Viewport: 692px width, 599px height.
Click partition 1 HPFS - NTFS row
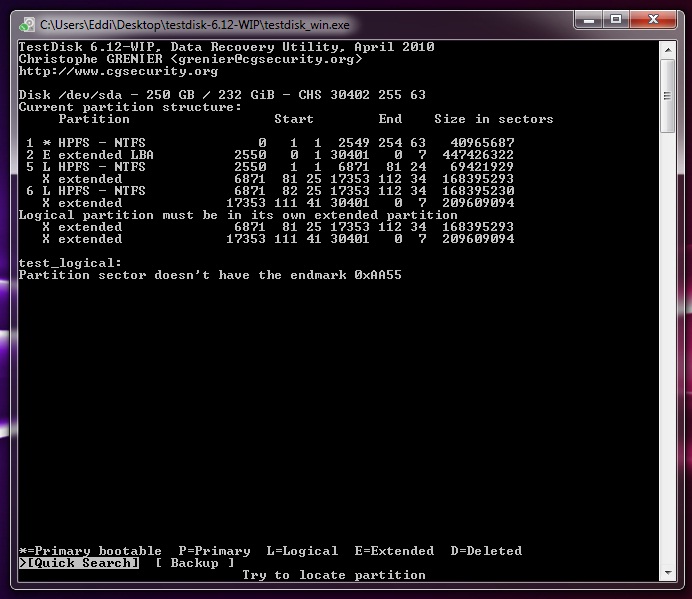tap(267, 143)
